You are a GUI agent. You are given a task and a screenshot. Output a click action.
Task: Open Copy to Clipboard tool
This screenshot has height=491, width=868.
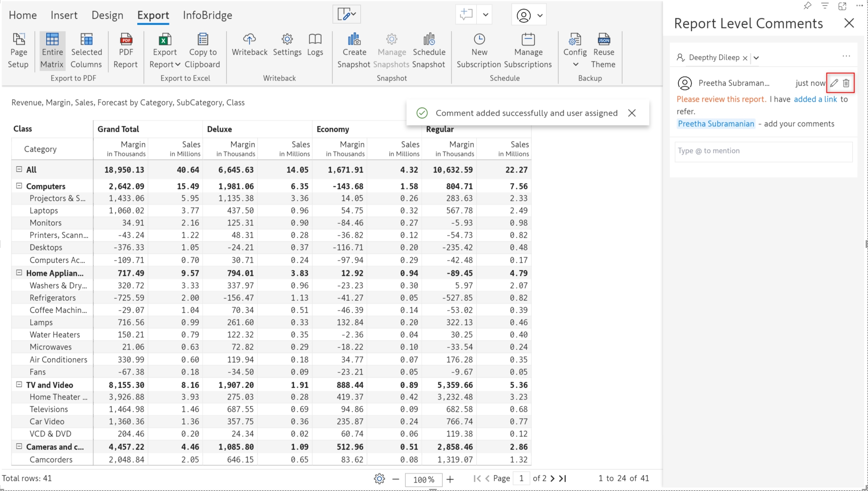click(202, 40)
